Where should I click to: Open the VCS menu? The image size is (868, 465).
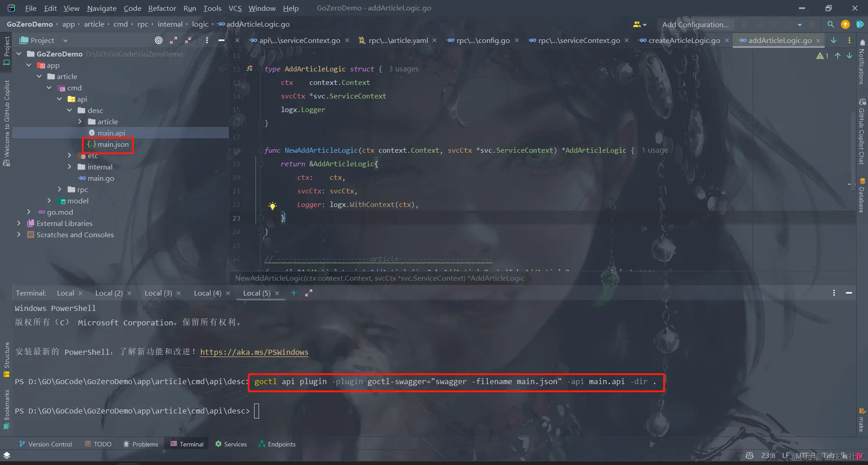click(235, 8)
